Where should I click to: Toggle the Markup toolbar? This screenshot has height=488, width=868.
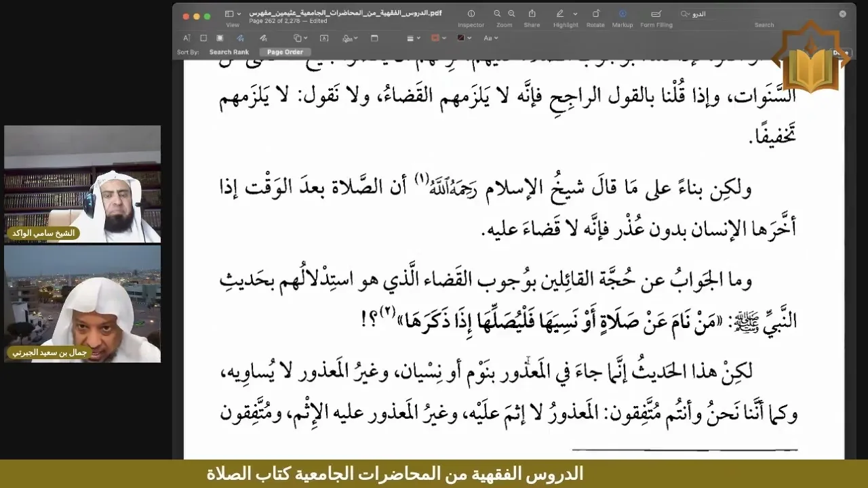coord(623,14)
